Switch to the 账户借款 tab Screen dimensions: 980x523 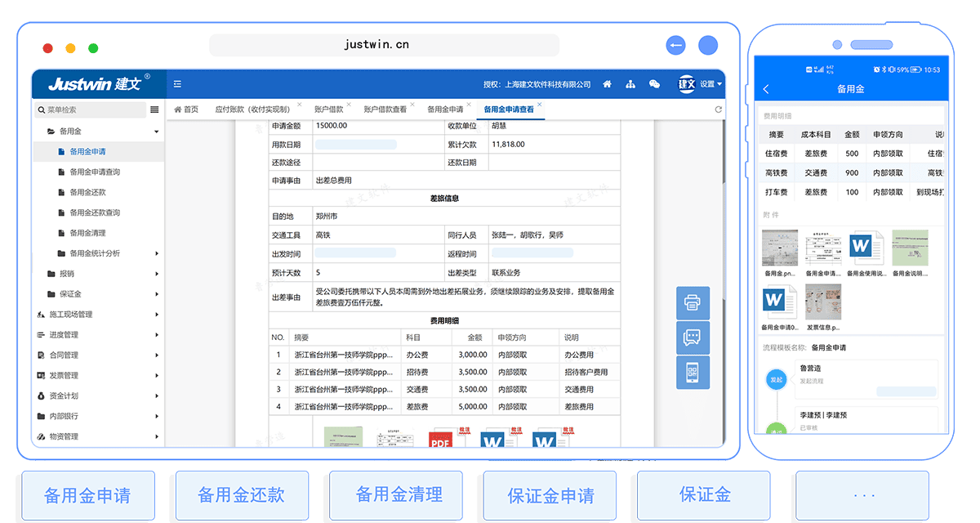328,110
